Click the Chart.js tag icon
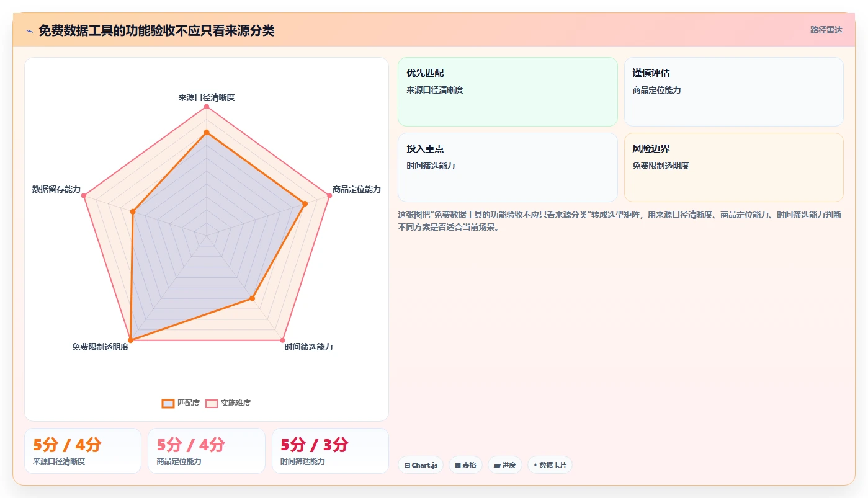868x498 pixels. tap(407, 465)
